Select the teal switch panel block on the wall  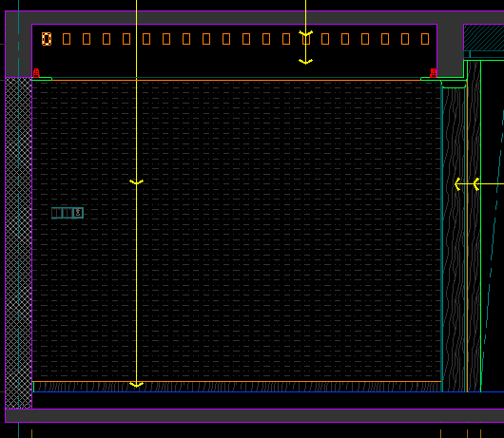click(68, 213)
